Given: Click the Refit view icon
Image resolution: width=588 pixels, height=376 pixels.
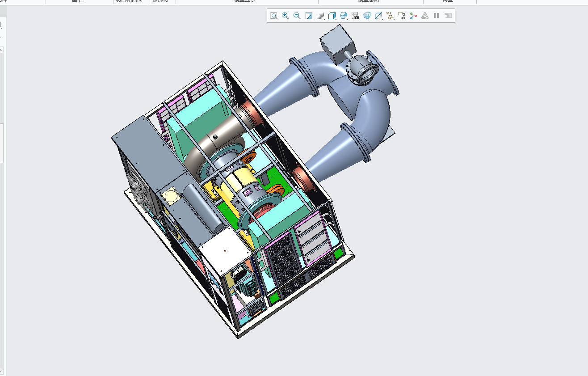Looking at the screenshot, I should point(274,16).
